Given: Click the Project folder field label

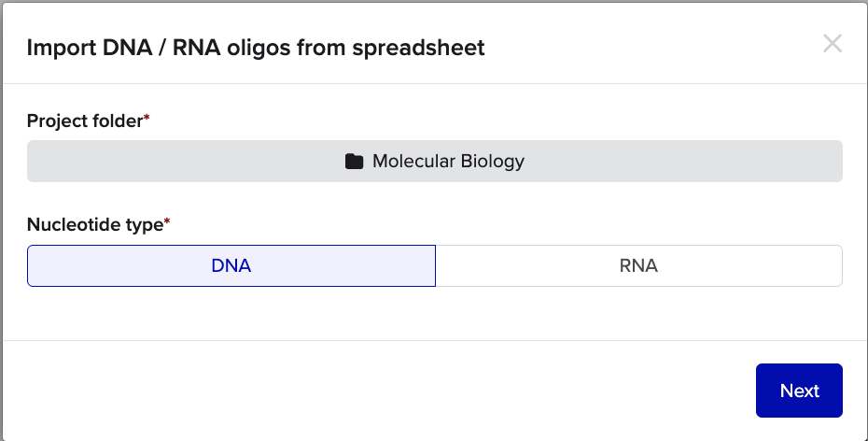Looking at the screenshot, I should 84,121.
